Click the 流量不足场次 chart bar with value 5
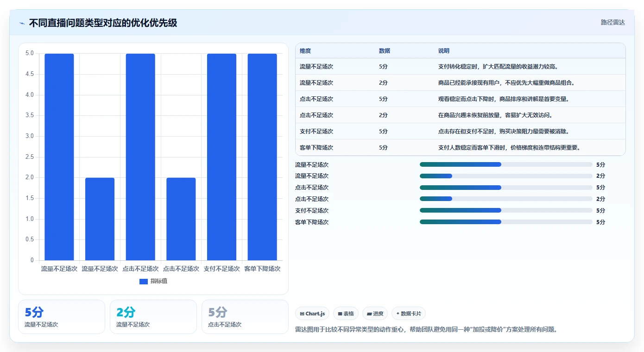This screenshot has width=644, height=352. pos(59,157)
